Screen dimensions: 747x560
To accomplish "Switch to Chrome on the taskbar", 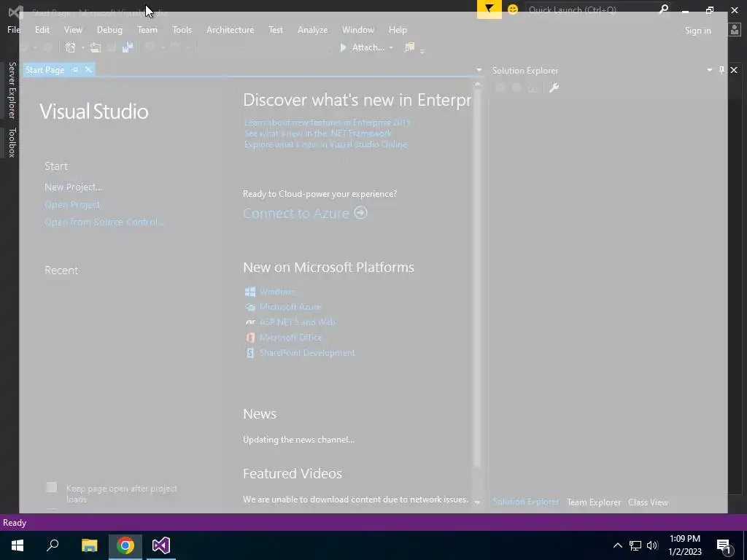I will [x=125, y=545].
